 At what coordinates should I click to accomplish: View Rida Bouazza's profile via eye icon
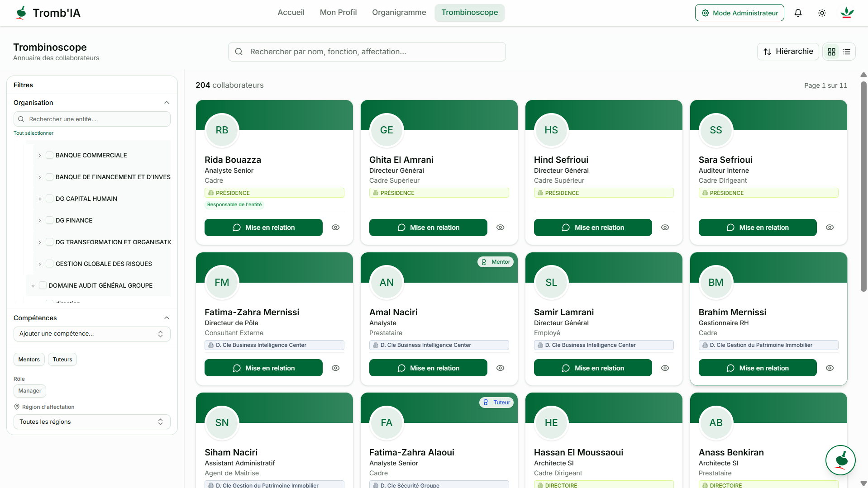[335, 227]
